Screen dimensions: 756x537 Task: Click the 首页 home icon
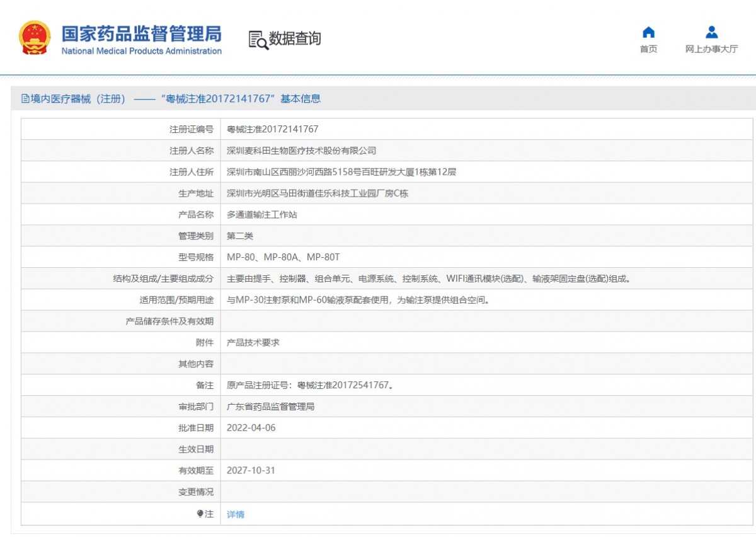tap(648, 32)
